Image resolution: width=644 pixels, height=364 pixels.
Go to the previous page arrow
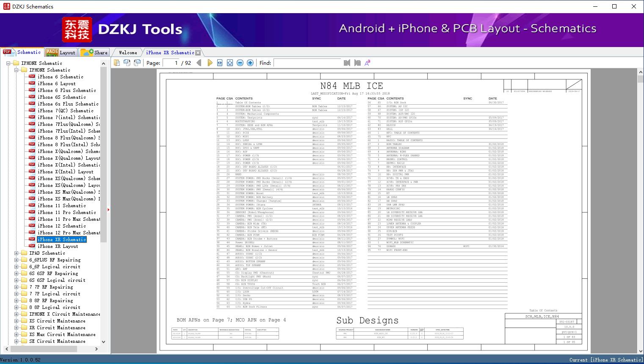coord(199,63)
